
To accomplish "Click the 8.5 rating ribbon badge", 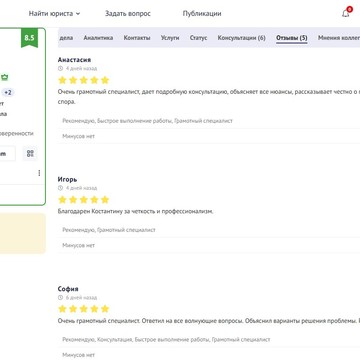I will point(29,38).
